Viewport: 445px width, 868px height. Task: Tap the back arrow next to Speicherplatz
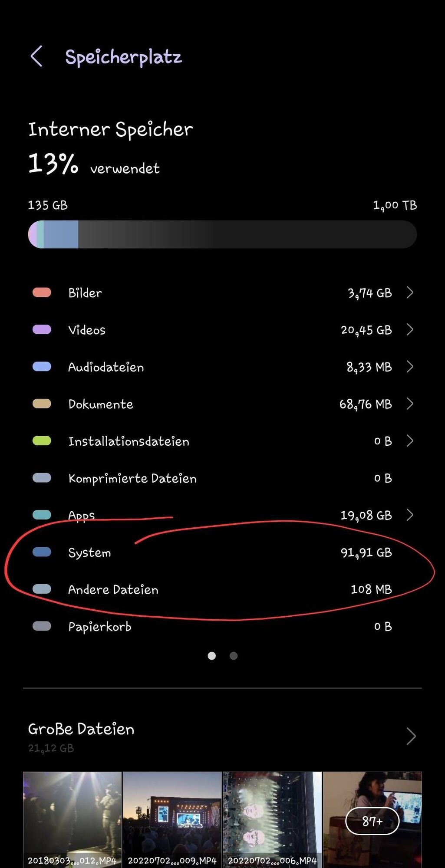coord(36,56)
